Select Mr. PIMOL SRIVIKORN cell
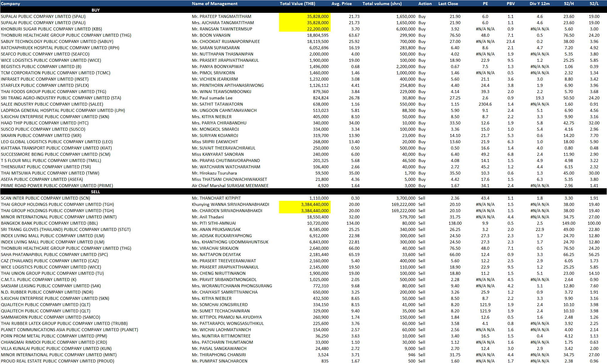Viewport: 607px width, 364px height. pyautogui.click(x=213, y=73)
